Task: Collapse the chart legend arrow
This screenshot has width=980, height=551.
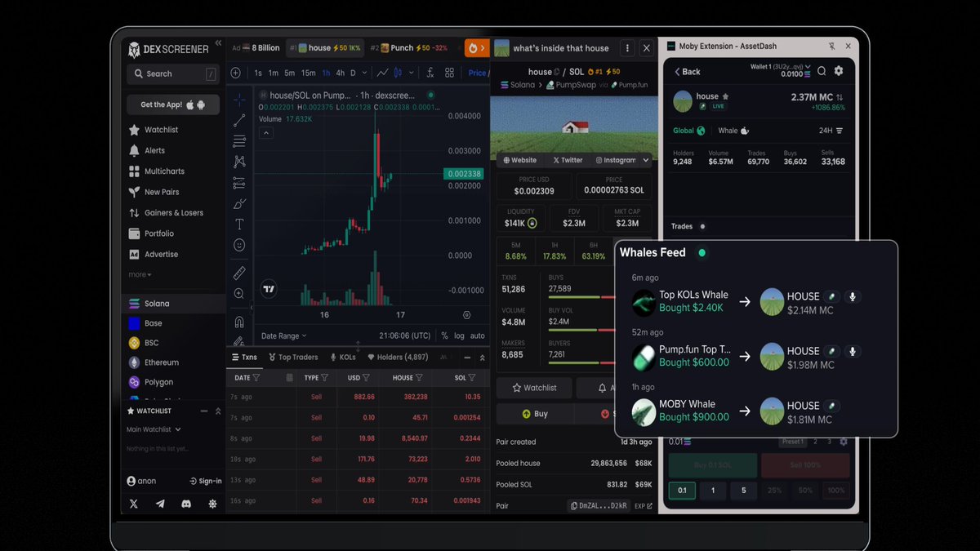Action: pyautogui.click(x=265, y=133)
